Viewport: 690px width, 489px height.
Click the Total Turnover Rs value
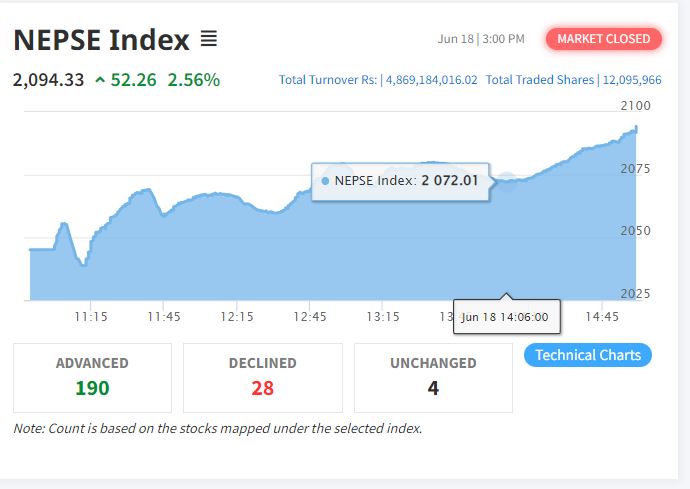click(x=431, y=80)
